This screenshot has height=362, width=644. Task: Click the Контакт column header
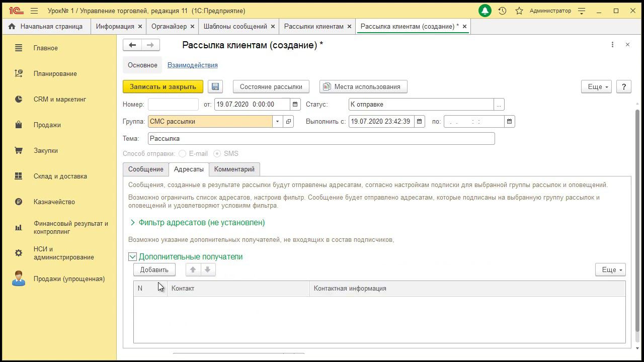coord(238,289)
